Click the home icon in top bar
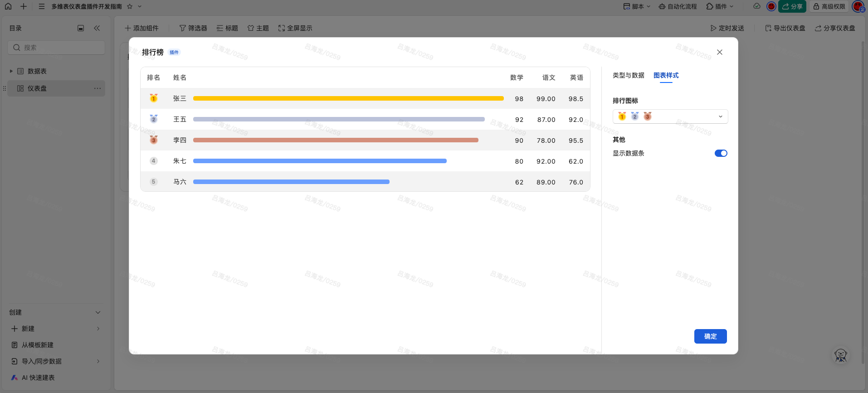 pyautogui.click(x=8, y=6)
